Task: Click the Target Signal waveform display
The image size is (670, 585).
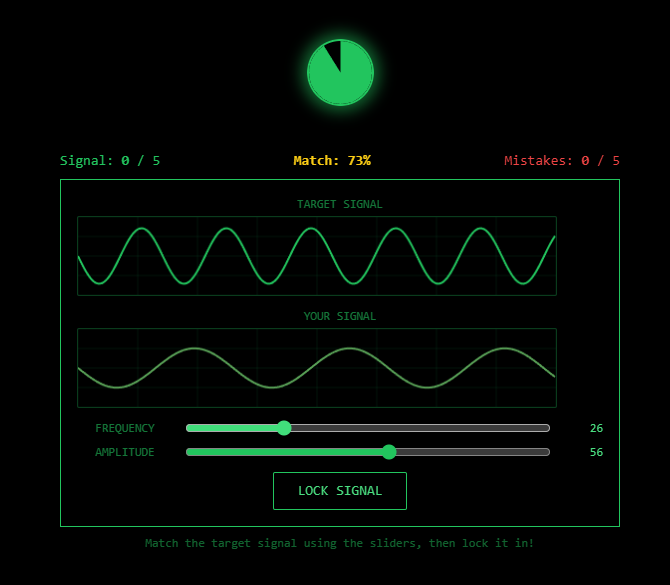Action: pos(317,256)
